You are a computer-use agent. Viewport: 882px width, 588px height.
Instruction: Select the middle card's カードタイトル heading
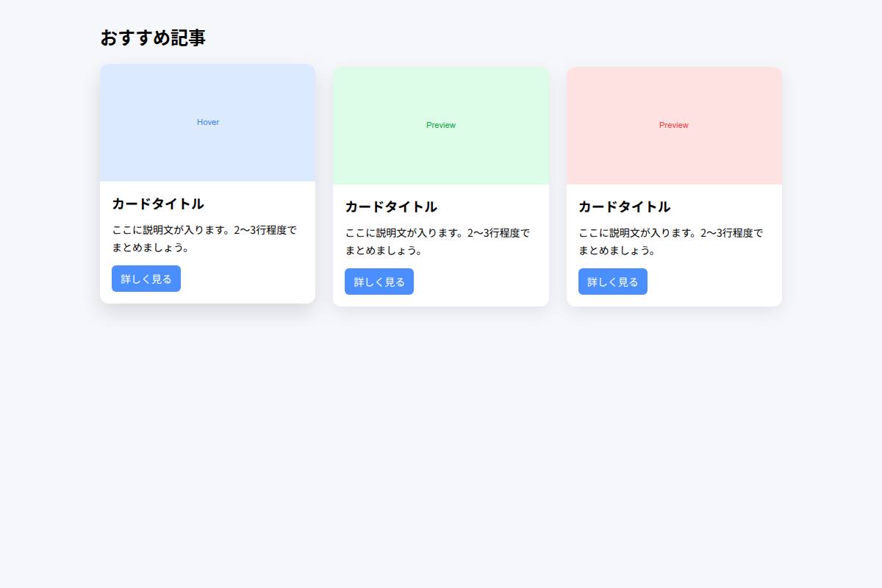click(391, 207)
